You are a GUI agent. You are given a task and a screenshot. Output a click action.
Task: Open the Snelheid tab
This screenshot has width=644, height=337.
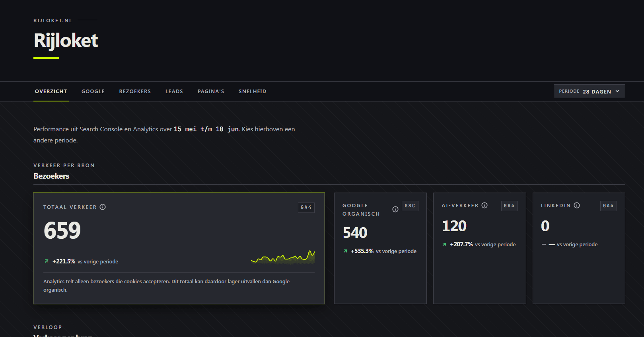coord(253,91)
